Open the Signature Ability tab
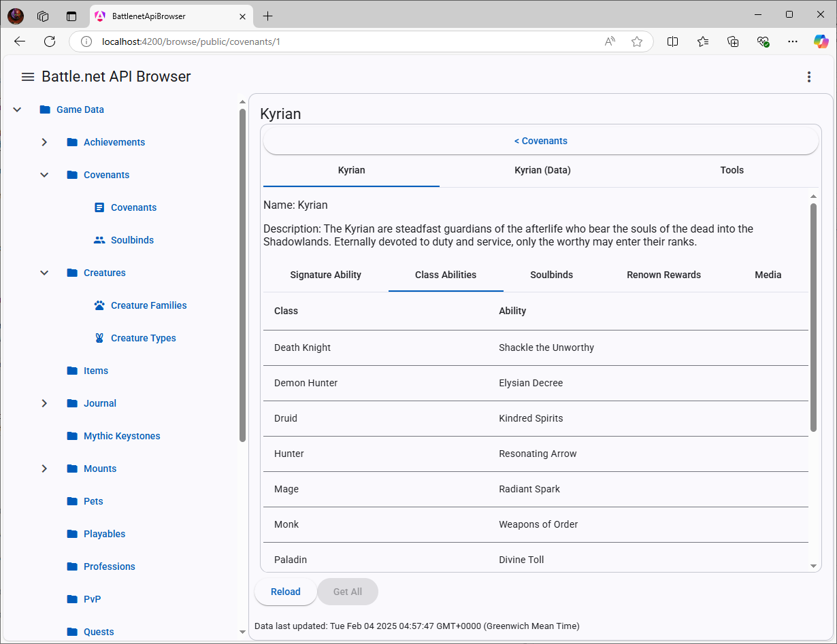 pyautogui.click(x=325, y=275)
